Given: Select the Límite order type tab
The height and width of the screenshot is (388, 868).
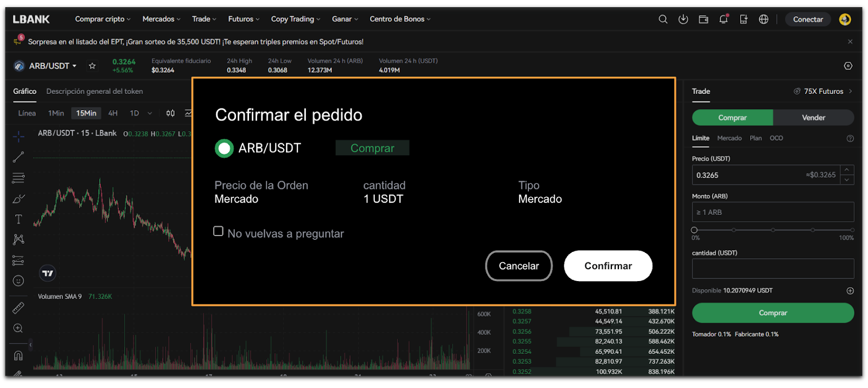Looking at the screenshot, I should pyautogui.click(x=700, y=138).
